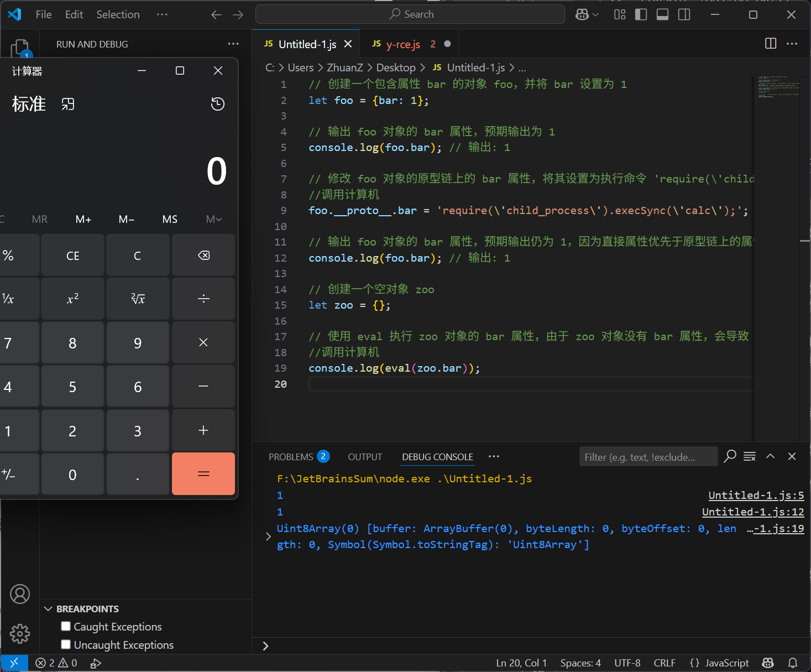811x672 pixels.
Task: Click the split editor right icon
Action: point(770,44)
